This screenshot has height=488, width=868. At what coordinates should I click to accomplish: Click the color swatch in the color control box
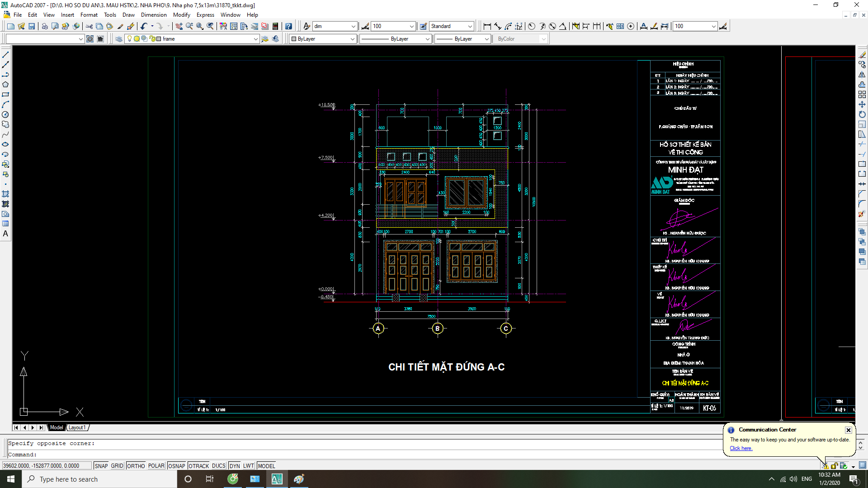(x=293, y=39)
